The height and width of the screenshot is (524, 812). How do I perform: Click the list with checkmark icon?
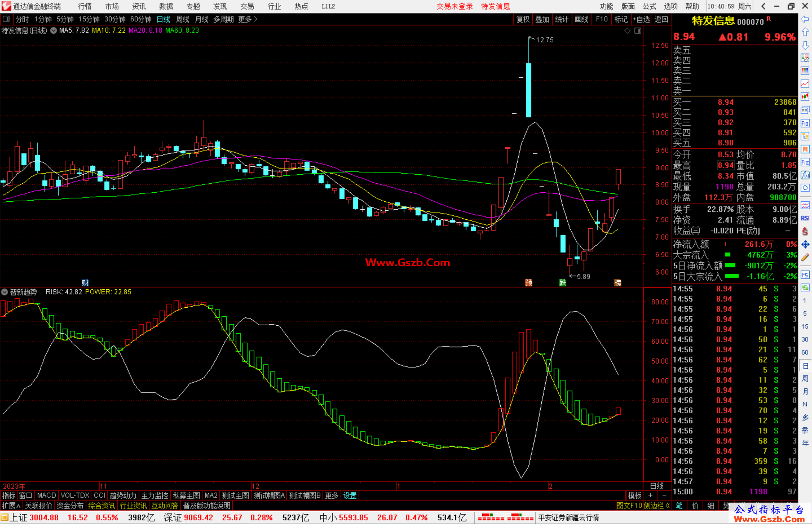[805, 58]
